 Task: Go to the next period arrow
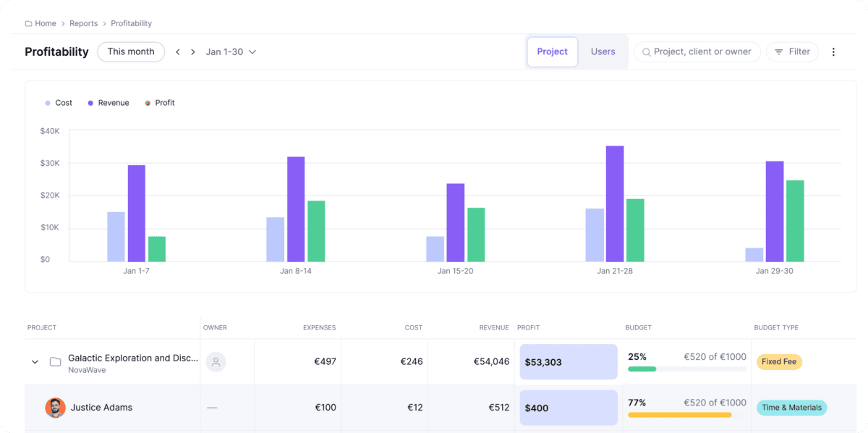click(x=193, y=52)
